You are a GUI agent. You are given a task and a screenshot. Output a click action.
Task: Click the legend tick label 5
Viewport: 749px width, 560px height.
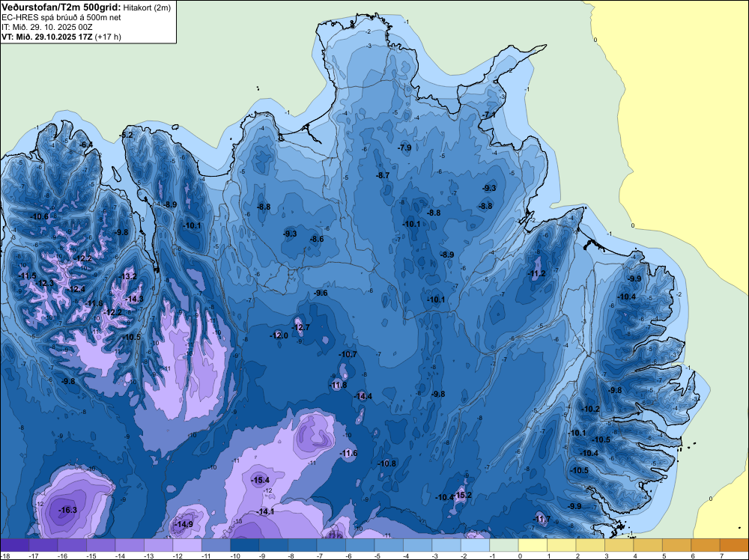pos(664,556)
